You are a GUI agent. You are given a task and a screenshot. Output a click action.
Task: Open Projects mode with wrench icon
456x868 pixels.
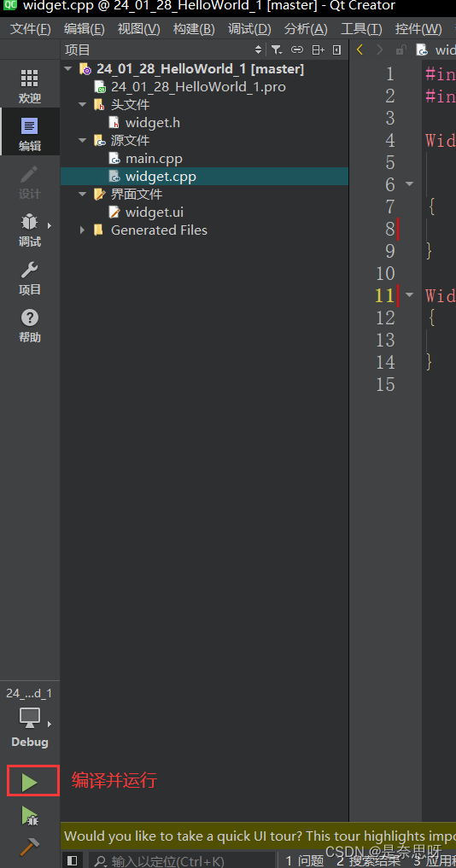[29, 278]
